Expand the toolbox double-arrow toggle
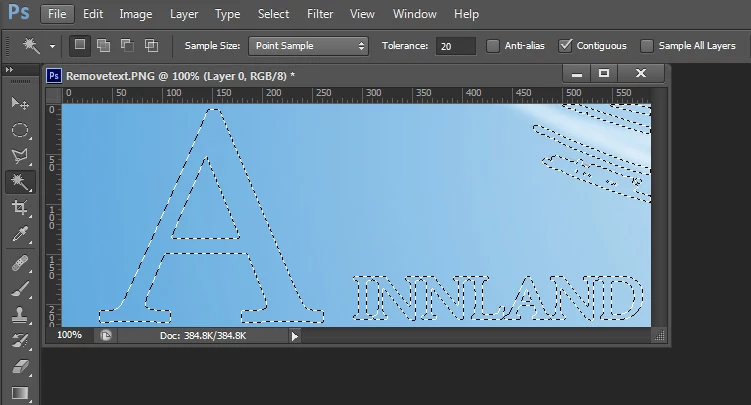 pos(9,69)
